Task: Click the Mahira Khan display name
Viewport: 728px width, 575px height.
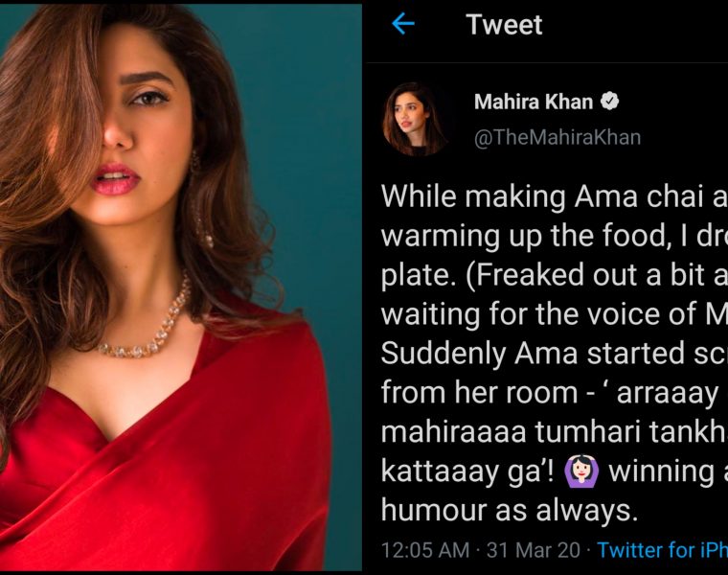Action: [534, 102]
